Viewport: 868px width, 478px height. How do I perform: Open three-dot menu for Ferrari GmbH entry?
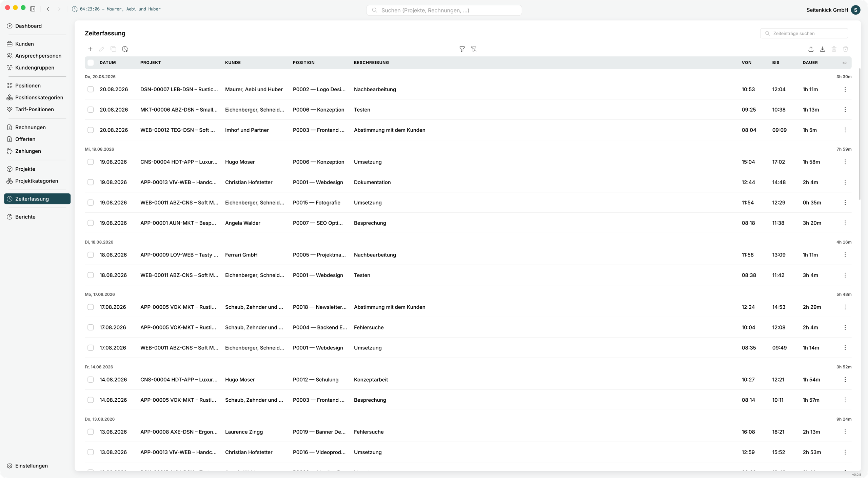click(x=845, y=255)
